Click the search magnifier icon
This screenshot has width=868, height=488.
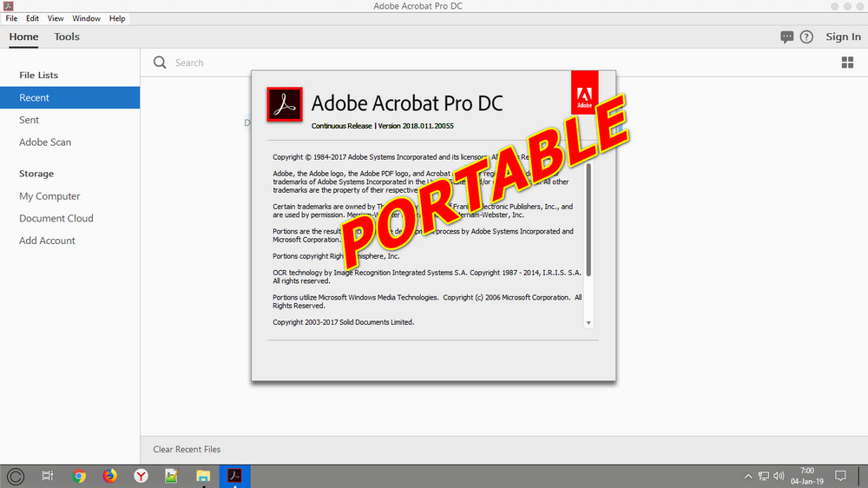[160, 63]
